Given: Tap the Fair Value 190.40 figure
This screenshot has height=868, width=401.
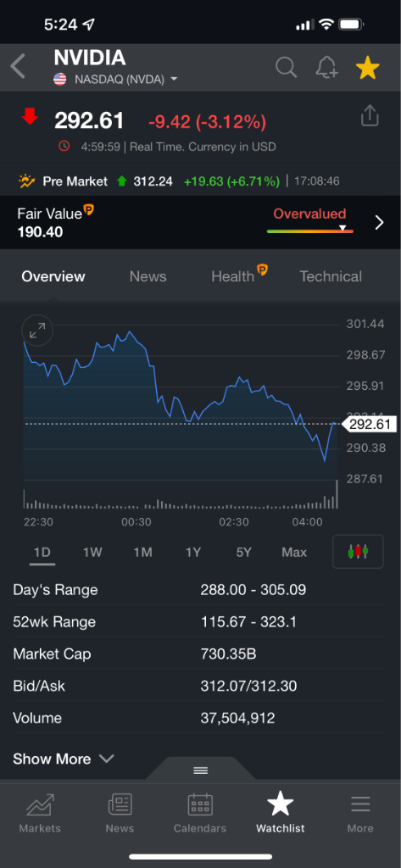Looking at the screenshot, I should 40,231.
